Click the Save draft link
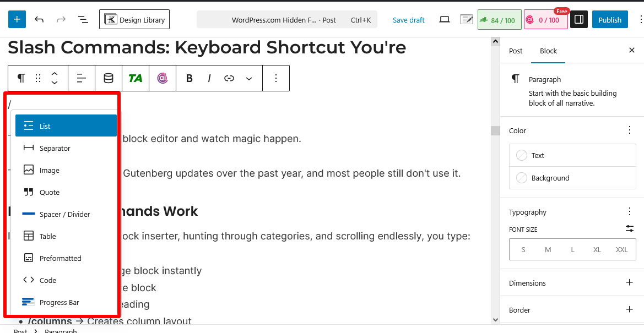This screenshot has height=333, width=644. click(408, 19)
